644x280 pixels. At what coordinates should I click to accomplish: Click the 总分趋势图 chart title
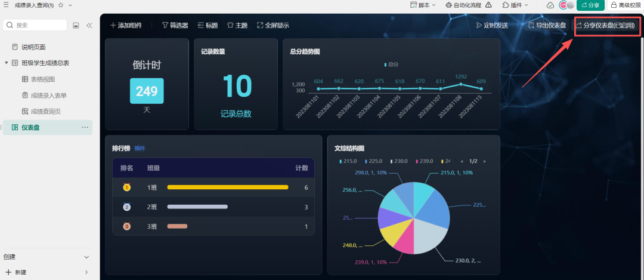point(305,51)
